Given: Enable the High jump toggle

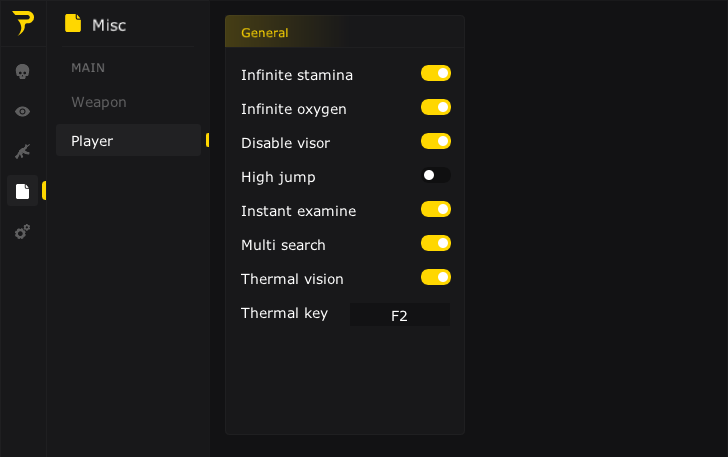Looking at the screenshot, I should 436,175.
